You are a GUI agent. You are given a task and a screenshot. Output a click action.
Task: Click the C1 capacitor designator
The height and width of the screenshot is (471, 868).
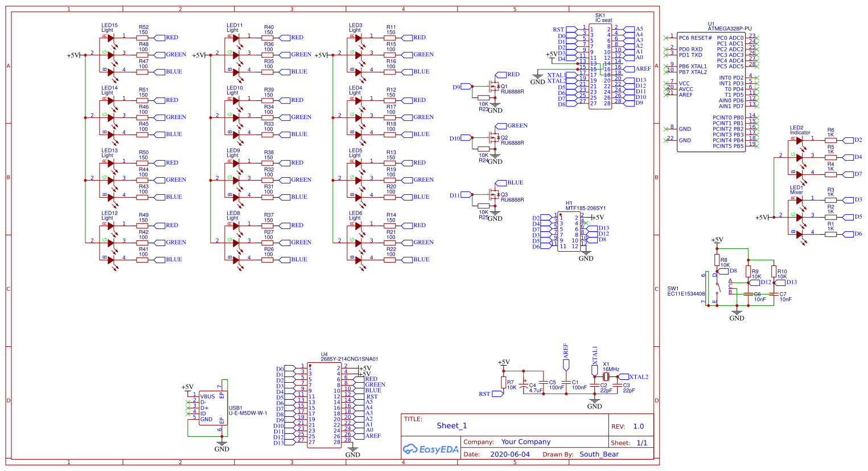point(575,383)
